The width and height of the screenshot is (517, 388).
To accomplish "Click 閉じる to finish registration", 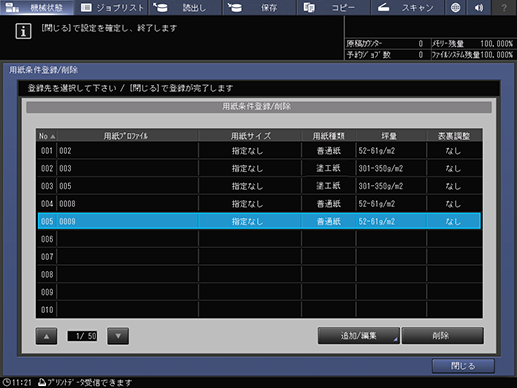I will click(463, 366).
